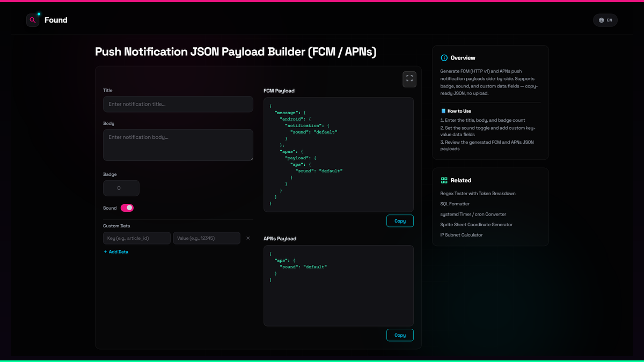Click the + Add Data link

(116, 252)
